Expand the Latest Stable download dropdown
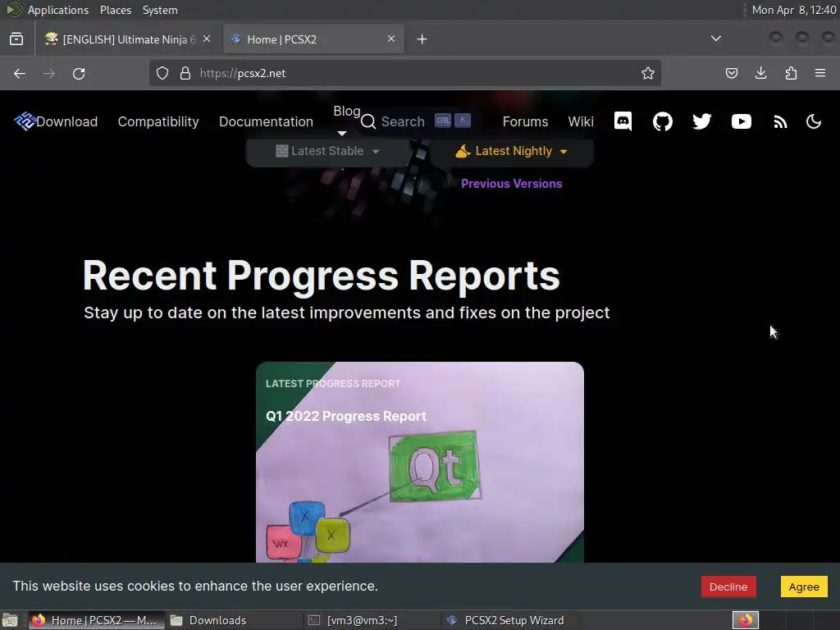The height and width of the screenshot is (630, 840). [328, 151]
